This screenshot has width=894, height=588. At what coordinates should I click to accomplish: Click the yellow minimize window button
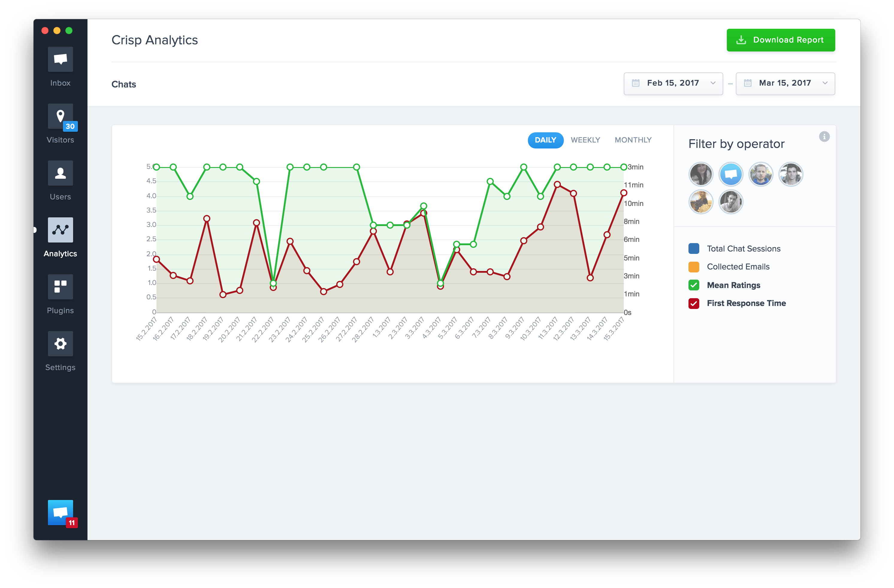pos(57,31)
